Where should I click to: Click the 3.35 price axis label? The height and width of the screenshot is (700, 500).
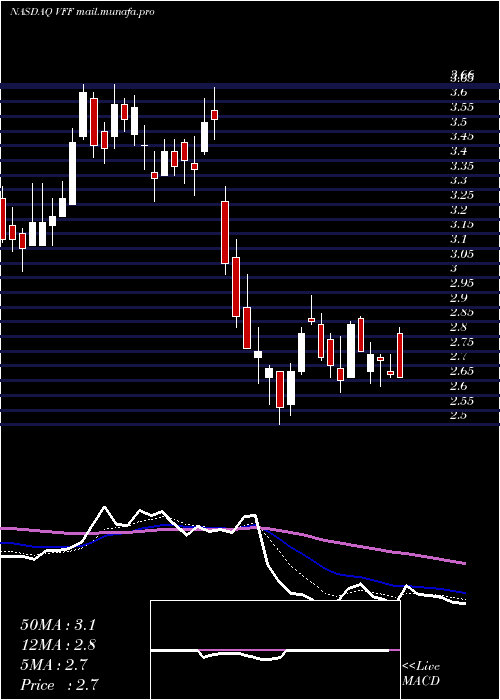462,166
